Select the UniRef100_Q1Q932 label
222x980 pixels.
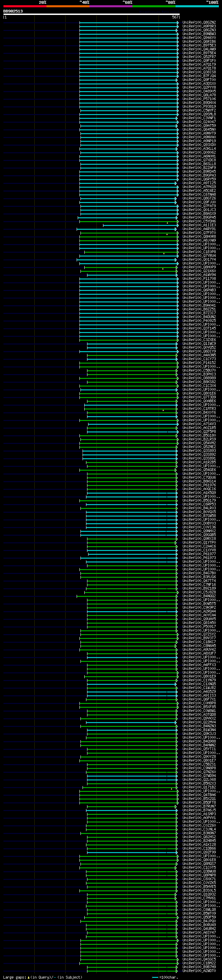tap(199, 894)
